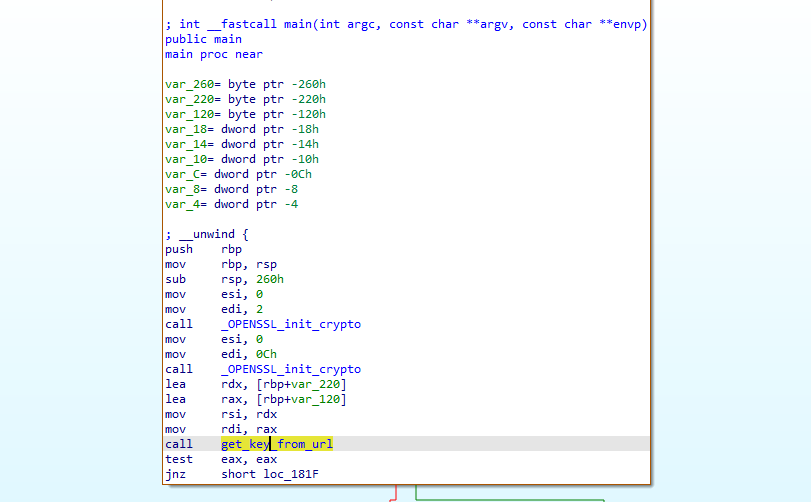Click the get_key_from_url function name

click(x=277, y=444)
